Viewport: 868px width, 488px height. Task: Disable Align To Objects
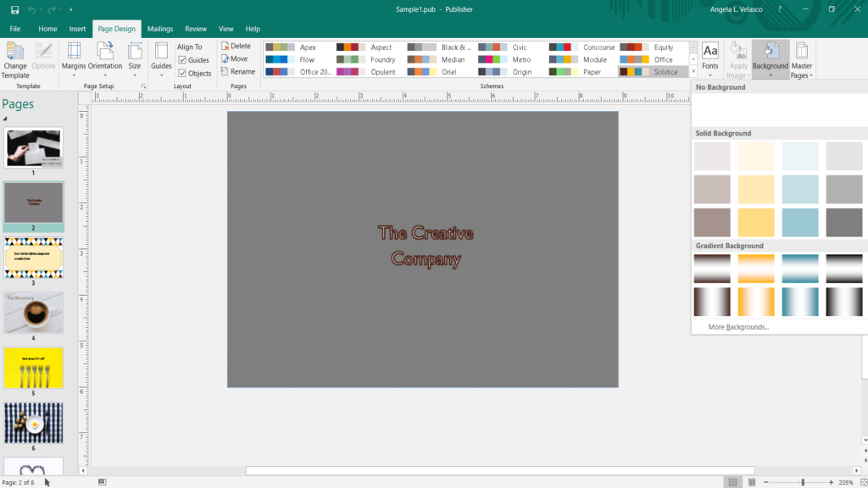(x=181, y=72)
